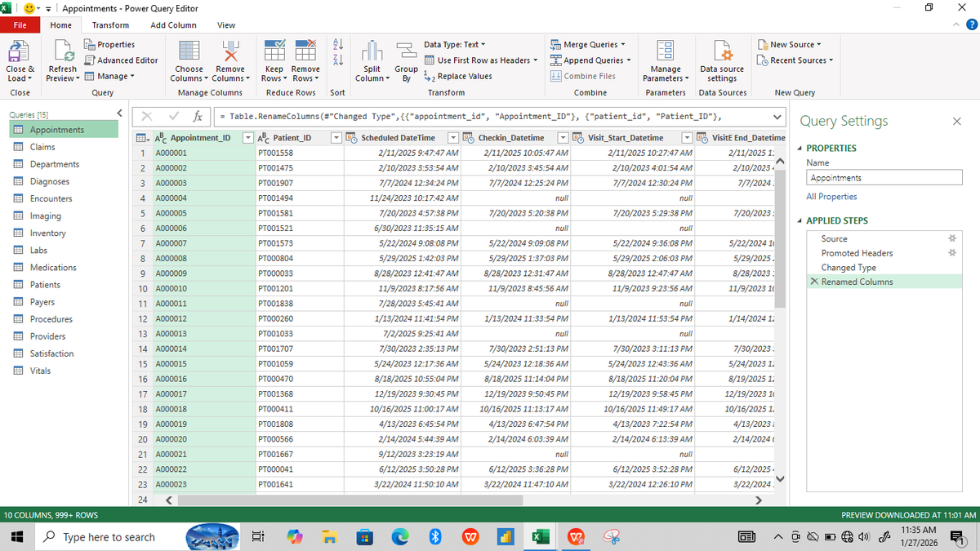Click the Keep Rows icon

275,51
